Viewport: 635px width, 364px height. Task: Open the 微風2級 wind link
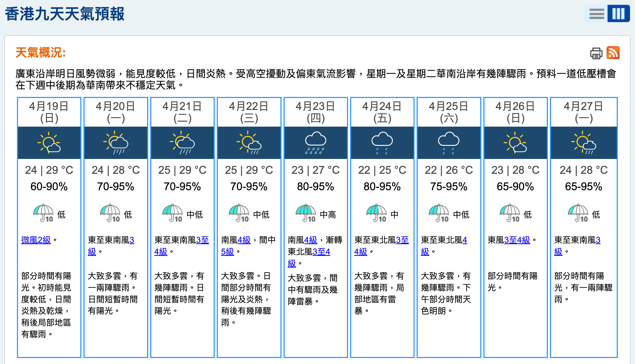tap(36, 240)
